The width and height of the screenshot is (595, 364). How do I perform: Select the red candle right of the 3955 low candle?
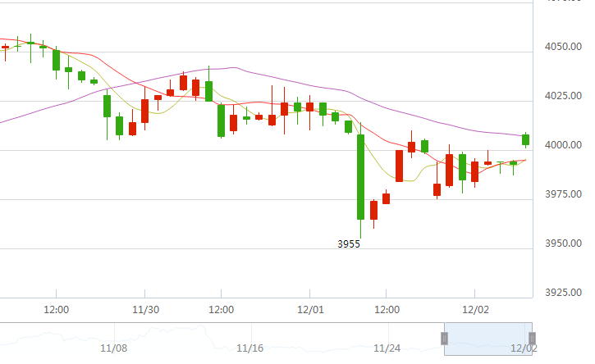tap(373, 210)
